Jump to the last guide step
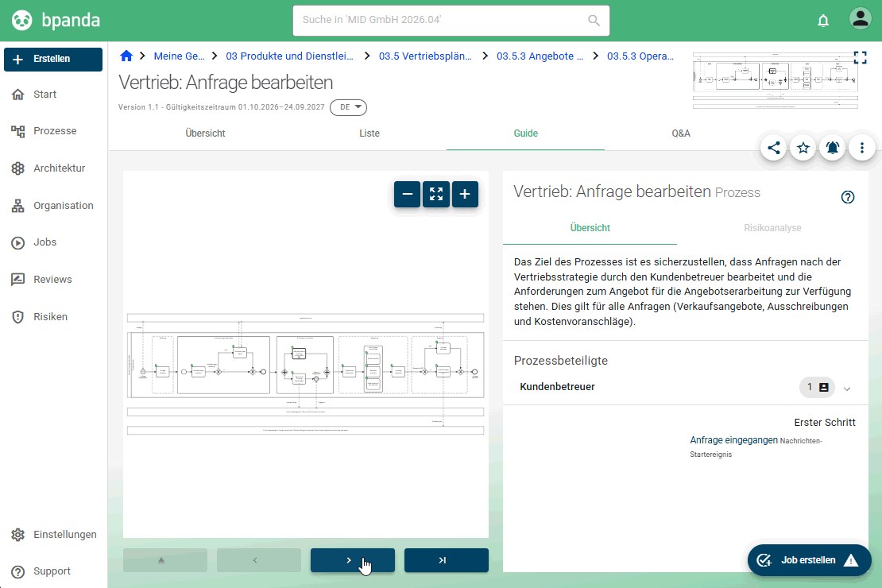This screenshot has width=882, height=588. [447, 560]
